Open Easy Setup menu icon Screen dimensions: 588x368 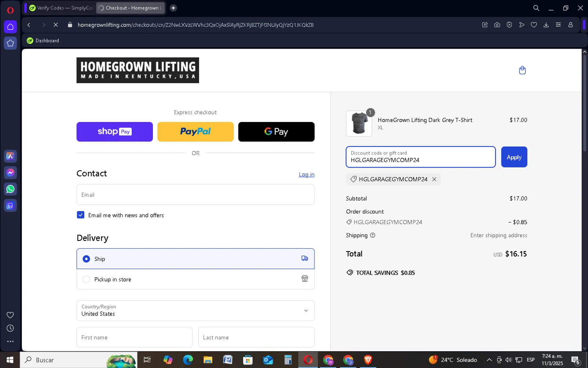558,25
